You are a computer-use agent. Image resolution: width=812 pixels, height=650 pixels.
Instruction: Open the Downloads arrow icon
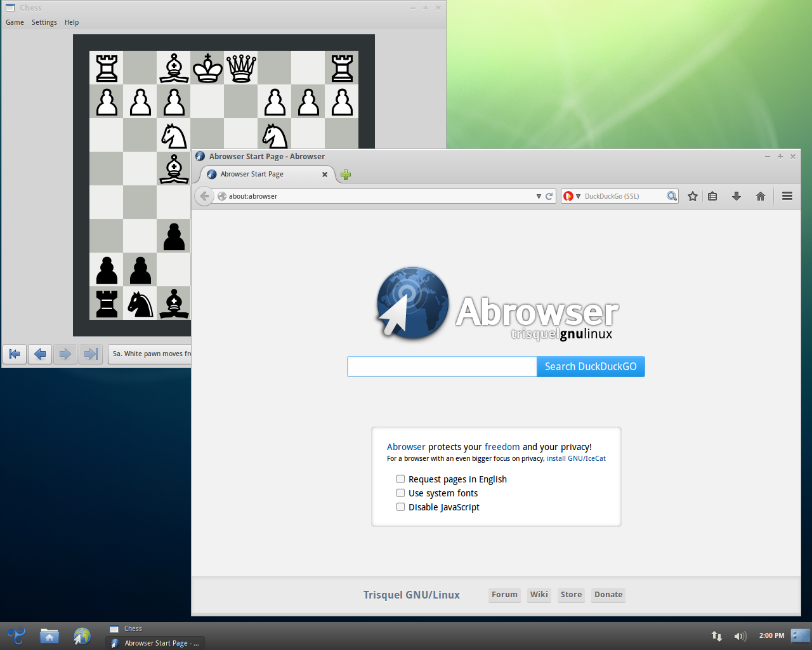[737, 196]
